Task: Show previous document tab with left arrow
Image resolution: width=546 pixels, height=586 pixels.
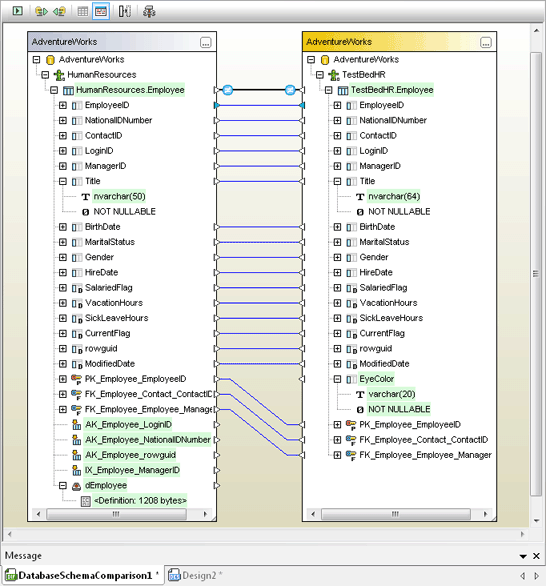Action: 523,576
